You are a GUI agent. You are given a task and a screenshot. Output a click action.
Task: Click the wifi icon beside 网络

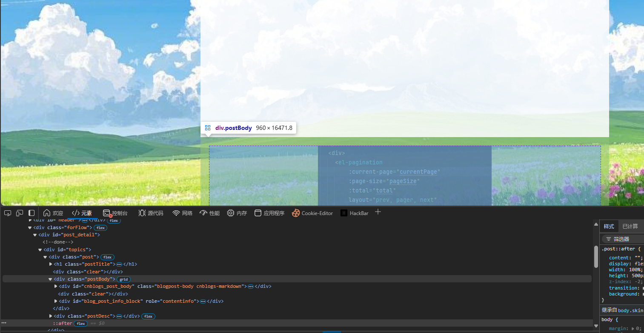point(176,213)
